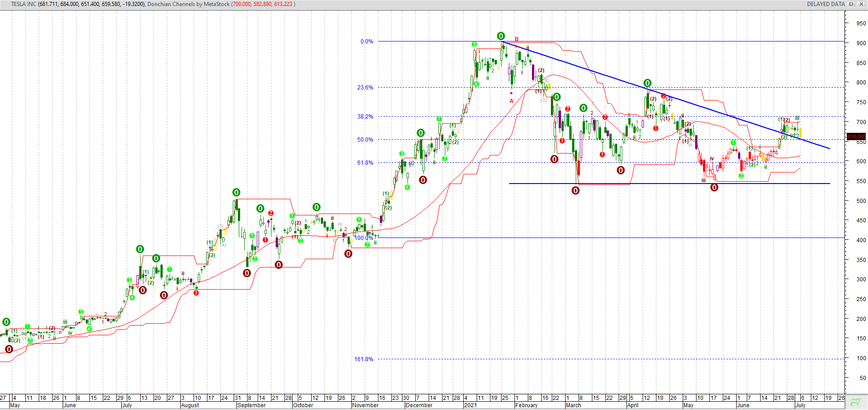Click the DELAYED DATA status label

826,4
